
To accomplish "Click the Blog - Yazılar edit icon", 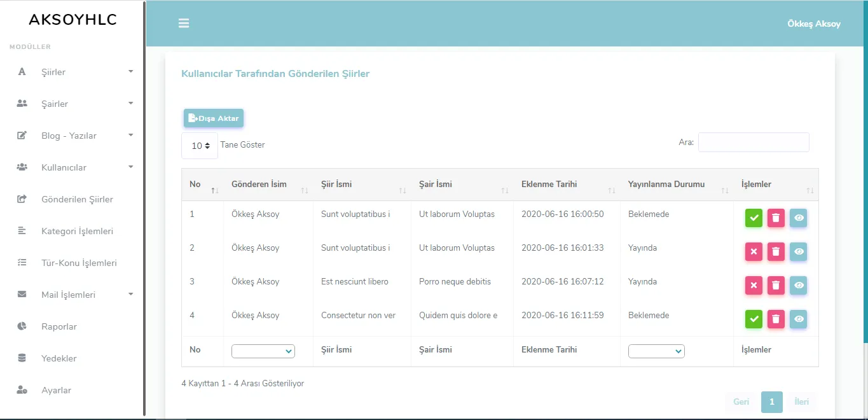I will click(22, 136).
